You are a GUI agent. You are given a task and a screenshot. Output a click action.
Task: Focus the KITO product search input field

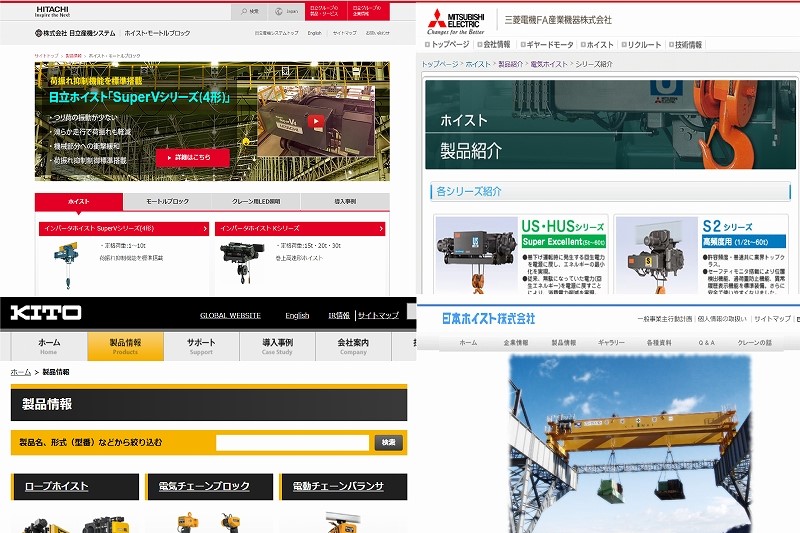tap(292, 443)
